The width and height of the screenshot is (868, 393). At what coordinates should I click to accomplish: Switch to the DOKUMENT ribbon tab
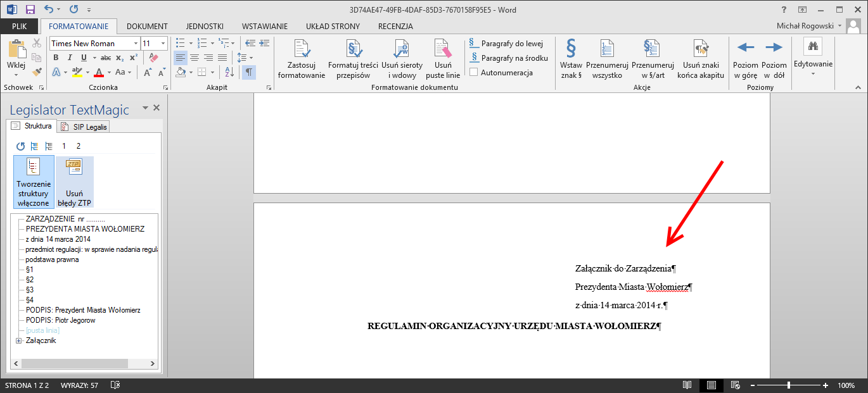click(x=147, y=26)
